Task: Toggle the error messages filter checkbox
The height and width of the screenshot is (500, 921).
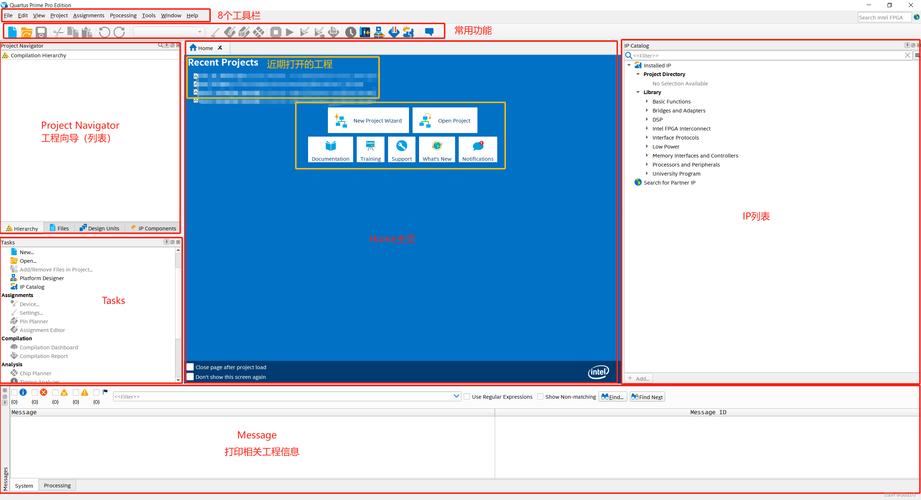Action: point(35,392)
